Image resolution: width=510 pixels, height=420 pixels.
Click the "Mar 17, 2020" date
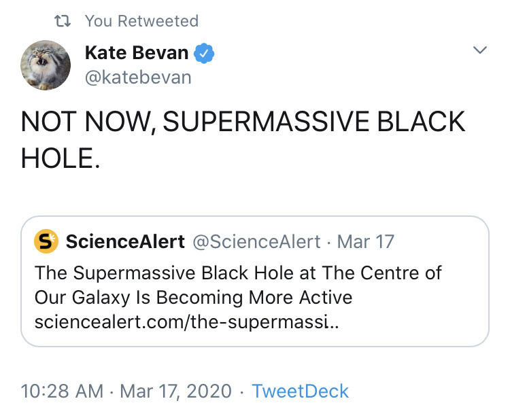(x=175, y=391)
